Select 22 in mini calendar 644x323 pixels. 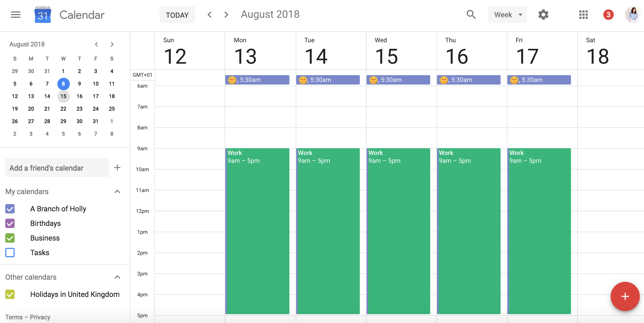tap(63, 109)
